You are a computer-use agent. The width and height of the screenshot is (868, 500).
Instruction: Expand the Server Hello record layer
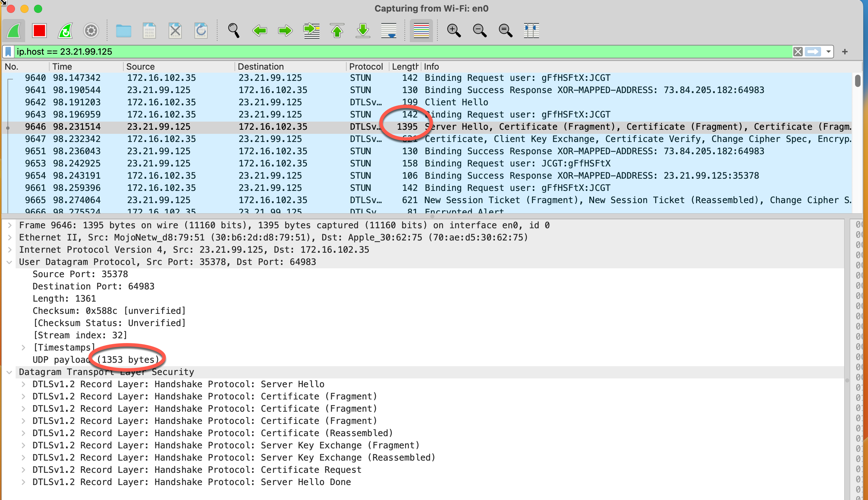23,384
